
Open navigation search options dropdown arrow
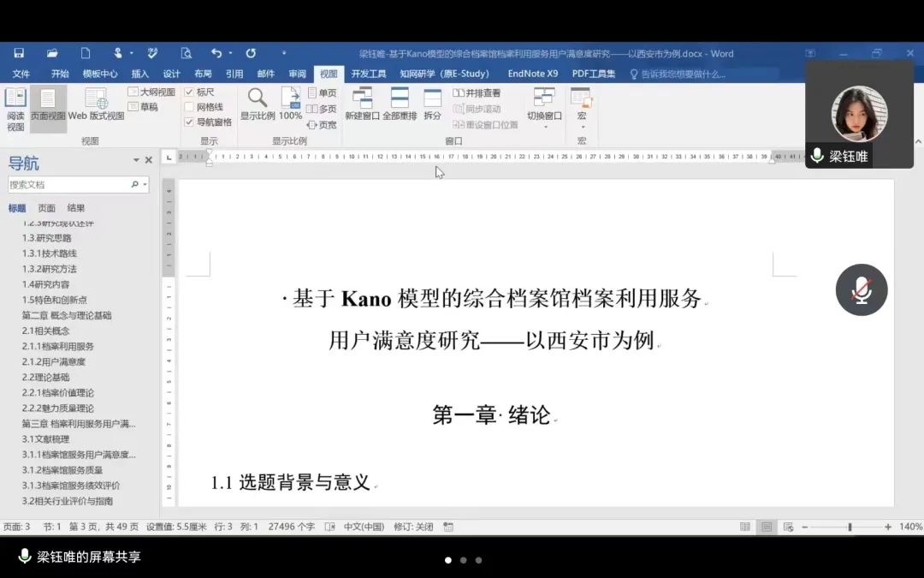(145, 185)
